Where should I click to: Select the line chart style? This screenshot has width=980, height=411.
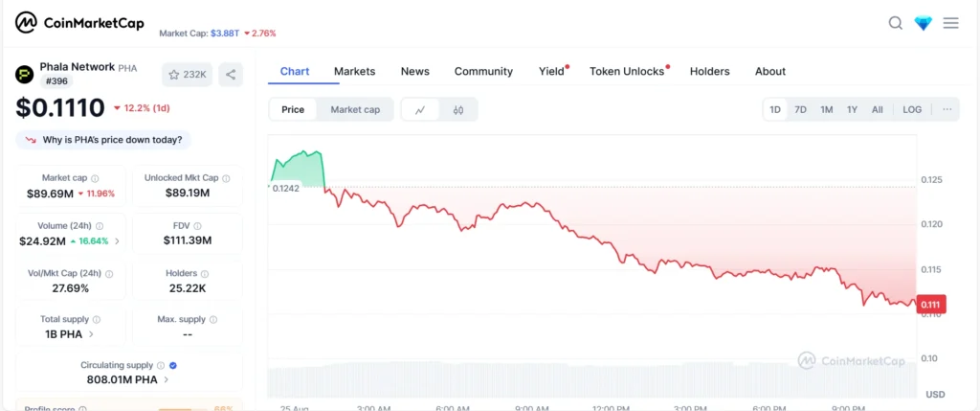420,110
